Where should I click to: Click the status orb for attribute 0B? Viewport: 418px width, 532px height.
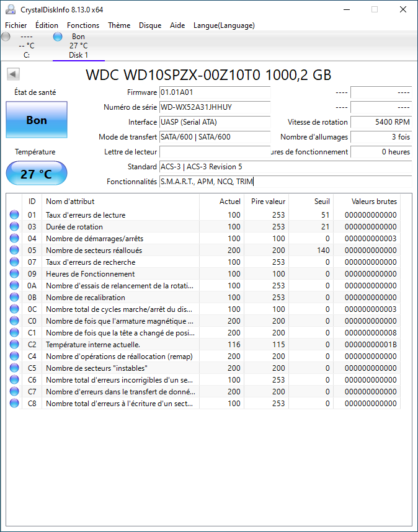click(x=14, y=297)
